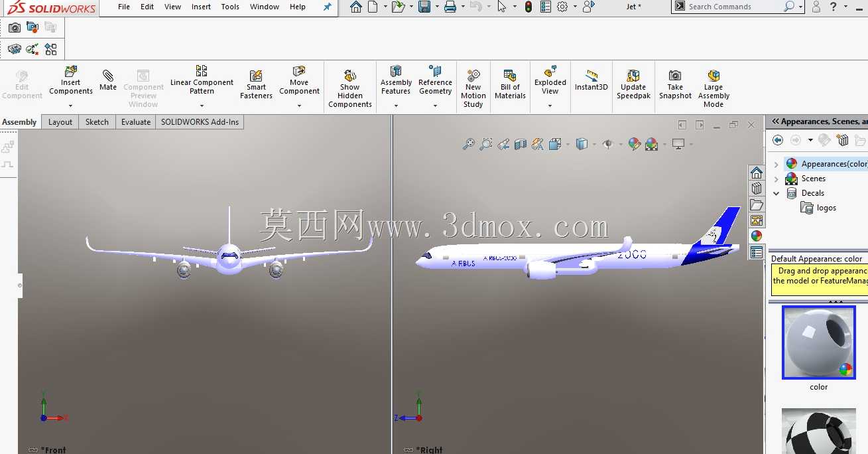Click left panel expand handle
Screen dimensions: 868x454
(20, 285)
